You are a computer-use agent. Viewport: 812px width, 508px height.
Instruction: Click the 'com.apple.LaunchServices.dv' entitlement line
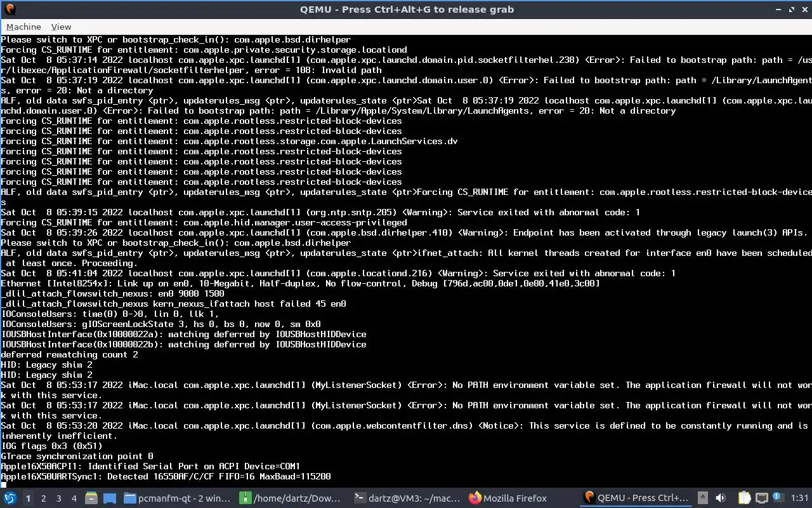230,141
